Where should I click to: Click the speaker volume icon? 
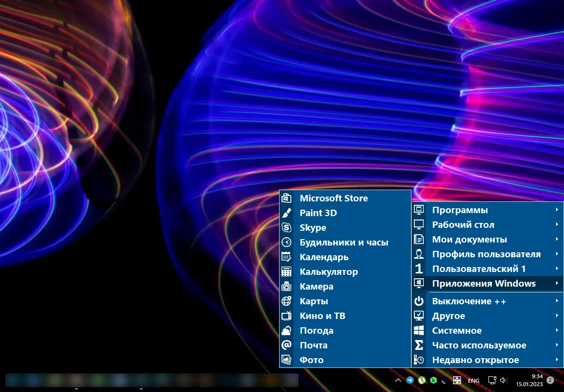[504, 380]
